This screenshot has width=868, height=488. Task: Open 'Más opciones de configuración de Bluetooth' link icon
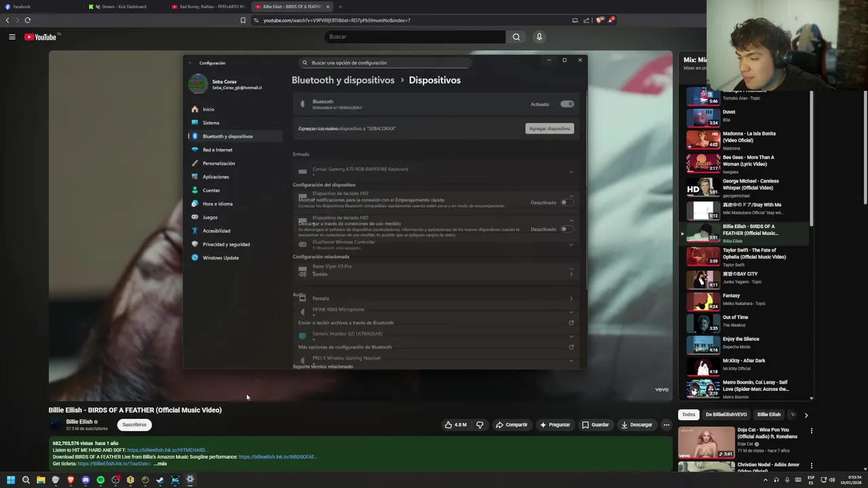point(571,347)
